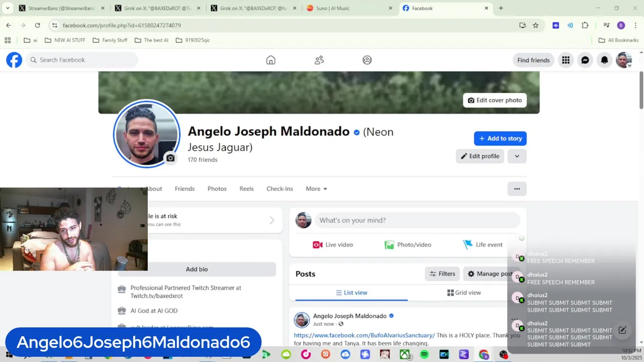
Task: Click the verified badge next to profile name
Action: pos(357,132)
